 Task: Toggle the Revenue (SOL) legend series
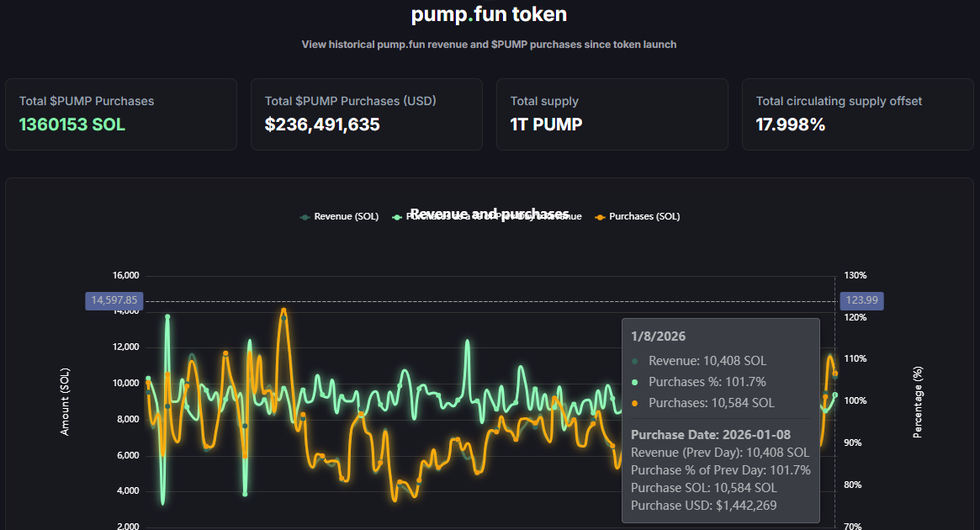point(340,216)
